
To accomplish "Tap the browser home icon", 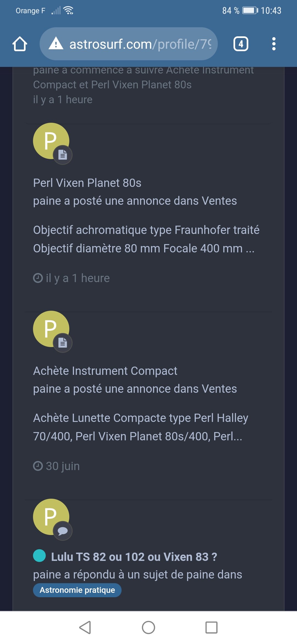I will point(20,44).
